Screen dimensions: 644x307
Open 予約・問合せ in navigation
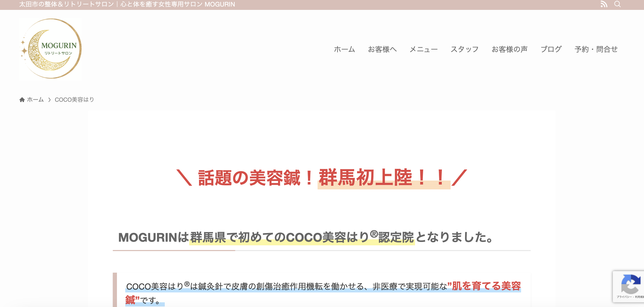point(596,49)
